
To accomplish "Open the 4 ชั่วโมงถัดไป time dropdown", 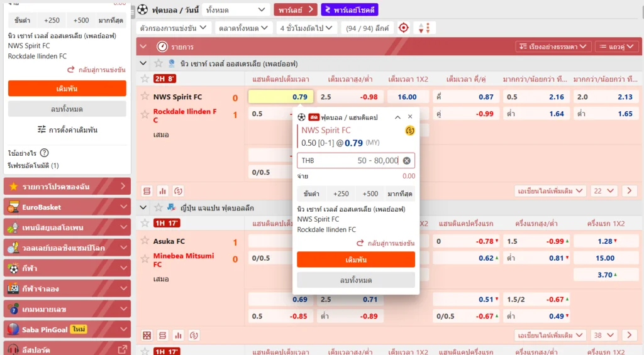I will 306,28.
